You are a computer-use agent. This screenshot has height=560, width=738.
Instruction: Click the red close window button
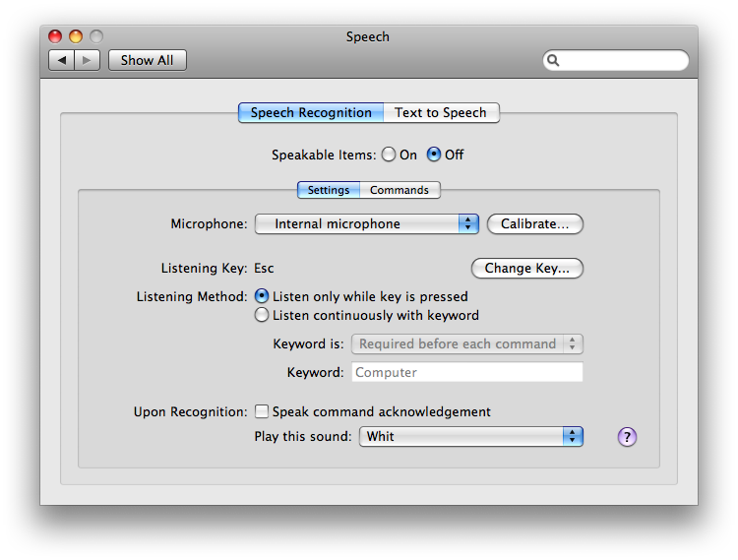pyautogui.click(x=55, y=36)
